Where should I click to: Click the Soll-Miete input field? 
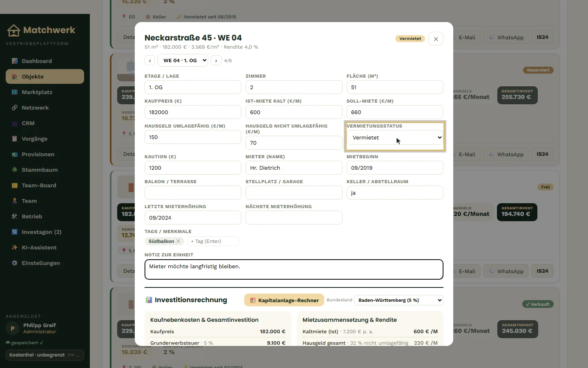[395, 112]
